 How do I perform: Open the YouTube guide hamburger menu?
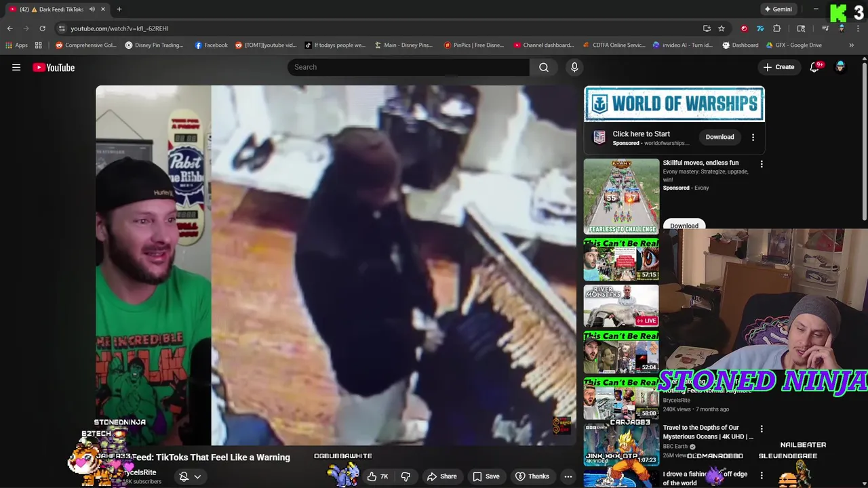(x=16, y=67)
